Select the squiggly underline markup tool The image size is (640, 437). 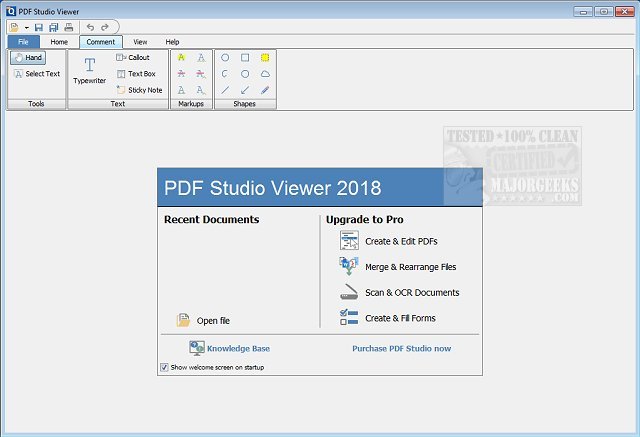click(201, 58)
